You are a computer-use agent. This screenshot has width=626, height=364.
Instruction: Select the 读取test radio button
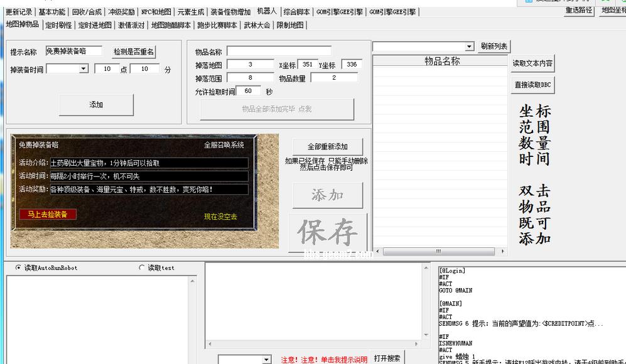point(143,267)
